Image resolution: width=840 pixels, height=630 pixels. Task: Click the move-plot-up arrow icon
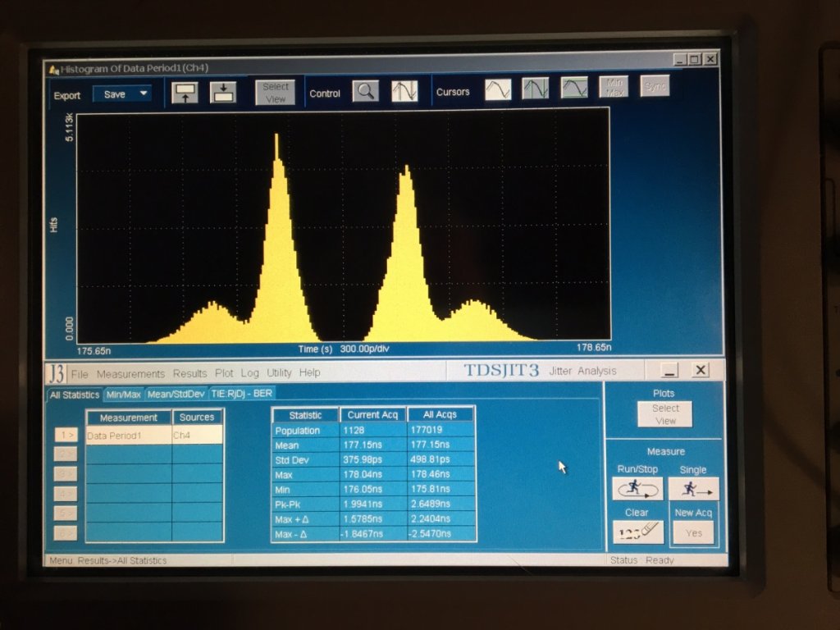pyautogui.click(x=185, y=92)
